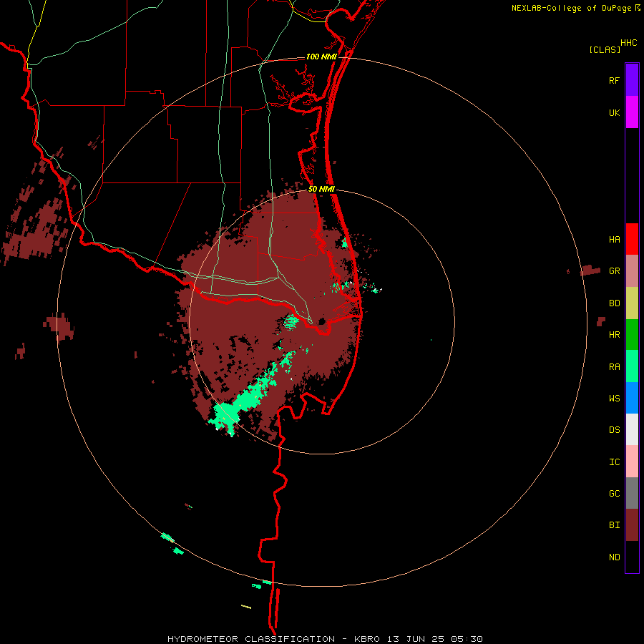Screen dimensions: 644x644
Task: Click the ND legend label
Action: tap(615, 557)
